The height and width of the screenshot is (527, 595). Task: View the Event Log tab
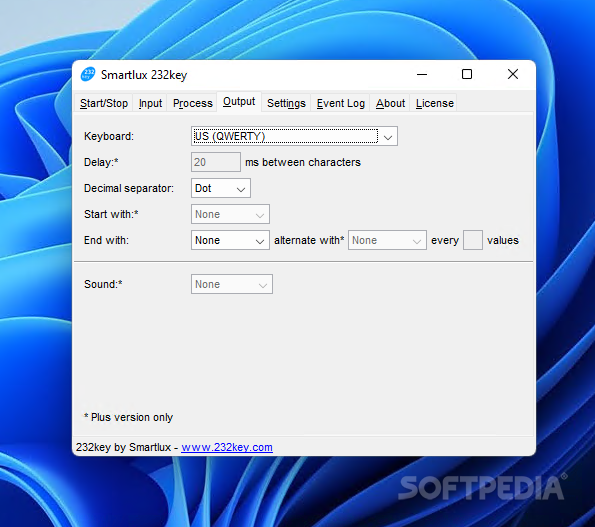coord(340,103)
